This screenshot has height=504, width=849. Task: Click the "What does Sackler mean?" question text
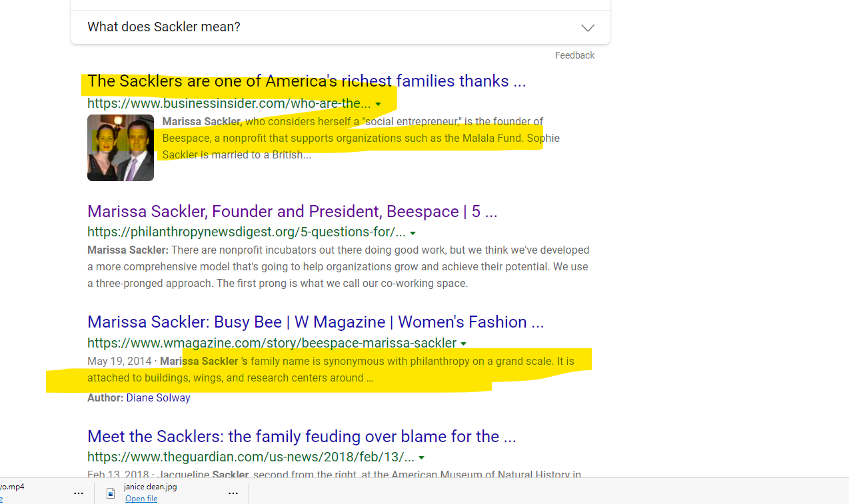coord(164,27)
